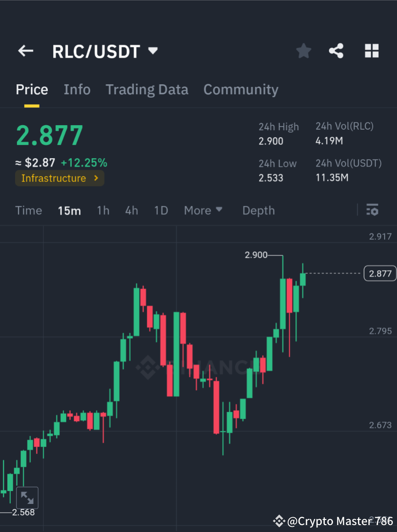Favorite RLC/USDT using the star icon

click(303, 51)
